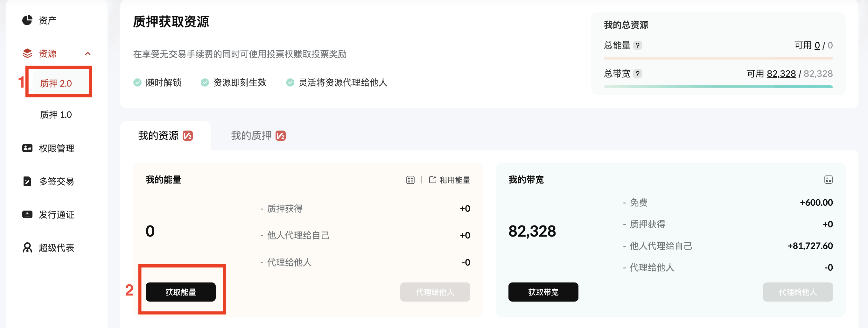Image resolution: width=868 pixels, height=328 pixels.
Task: Click the 获取能量 button
Action: (x=181, y=292)
